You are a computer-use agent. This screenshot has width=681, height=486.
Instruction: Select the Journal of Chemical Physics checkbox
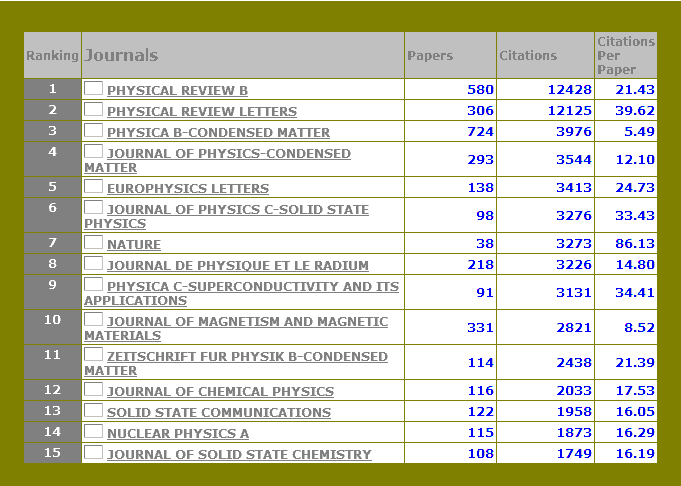pos(93,389)
